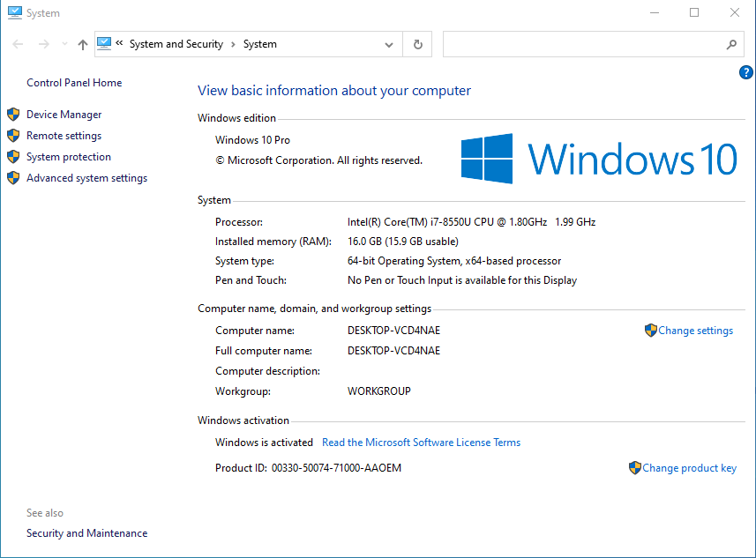Click the shield icon next to Change settings
The image size is (756, 558).
[x=651, y=330]
